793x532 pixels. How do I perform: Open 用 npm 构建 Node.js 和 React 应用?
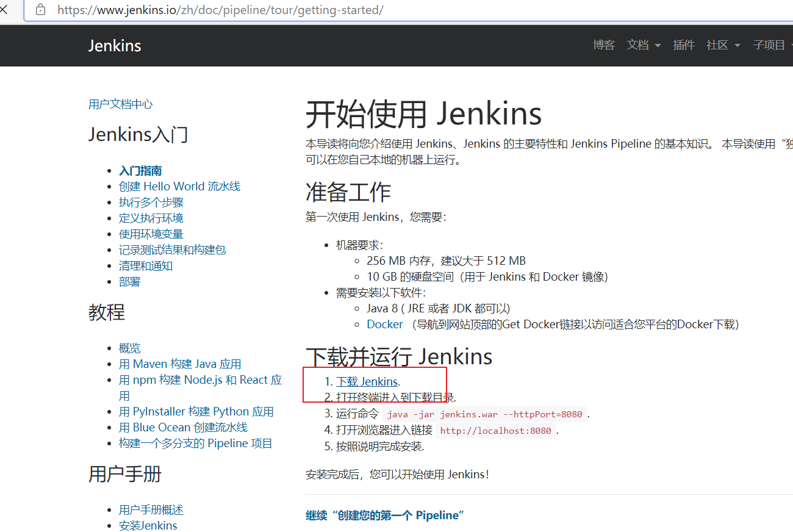[200, 387]
